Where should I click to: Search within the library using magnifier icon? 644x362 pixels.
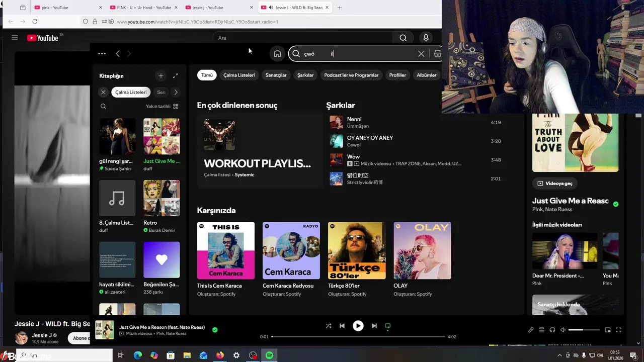point(103,106)
